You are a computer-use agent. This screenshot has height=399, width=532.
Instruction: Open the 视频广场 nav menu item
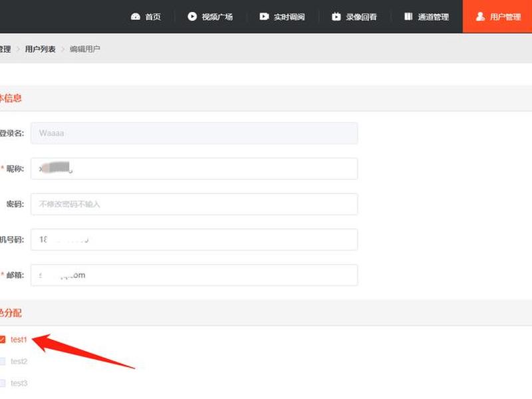pyautogui.click(x=210, y=17)
